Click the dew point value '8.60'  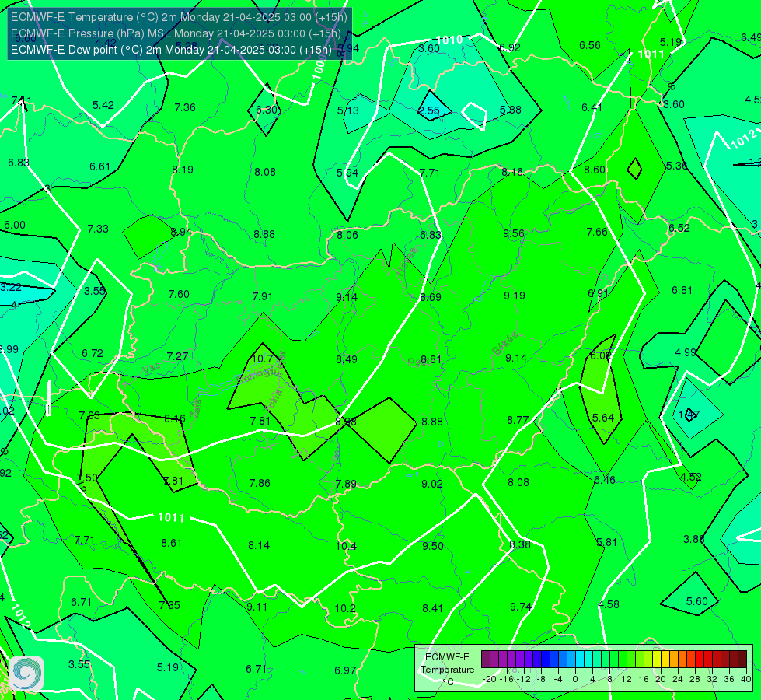(595, 170)
